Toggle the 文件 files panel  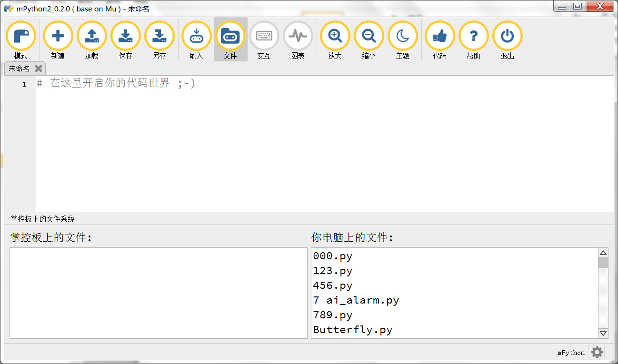[x=230, y=39]
